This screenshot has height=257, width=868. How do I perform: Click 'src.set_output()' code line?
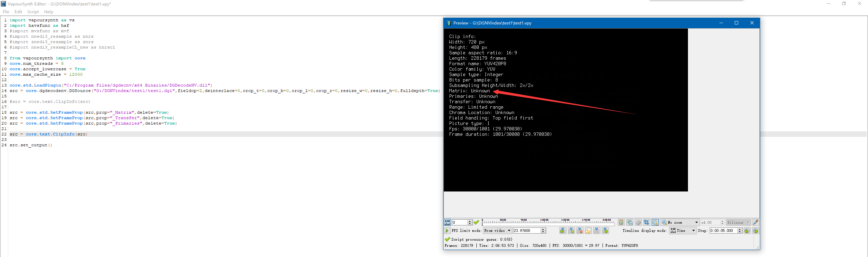click(31, 145)
